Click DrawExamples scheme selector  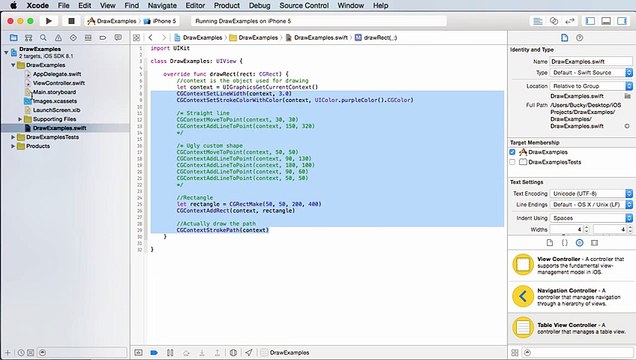[112, 21]
